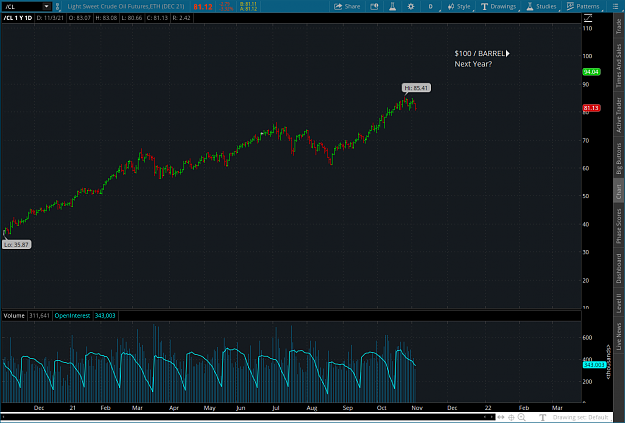Click the crosshair pan icon

click(511, 417)
